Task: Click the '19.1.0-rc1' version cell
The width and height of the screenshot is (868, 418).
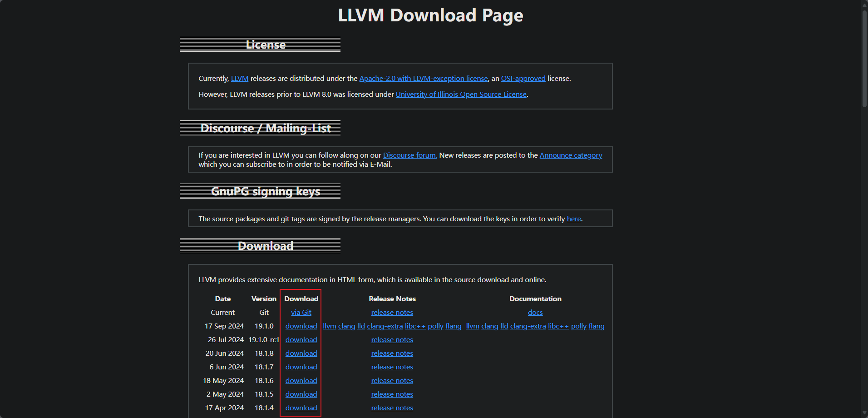Action: 264,340
